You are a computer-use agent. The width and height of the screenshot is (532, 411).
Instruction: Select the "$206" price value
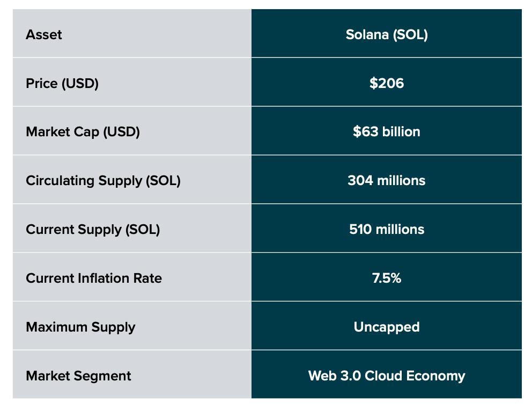point(386,84)
